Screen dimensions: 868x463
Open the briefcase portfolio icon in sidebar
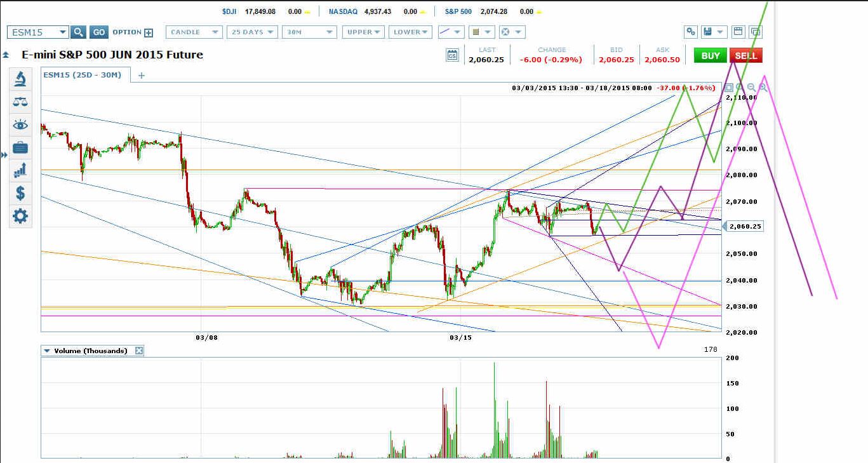20,148
